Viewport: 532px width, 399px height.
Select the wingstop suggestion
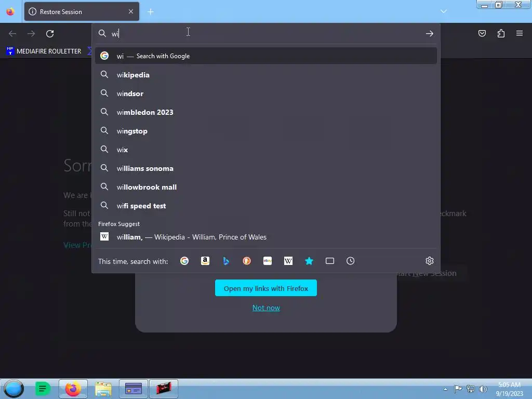click(x=266, y=131)
